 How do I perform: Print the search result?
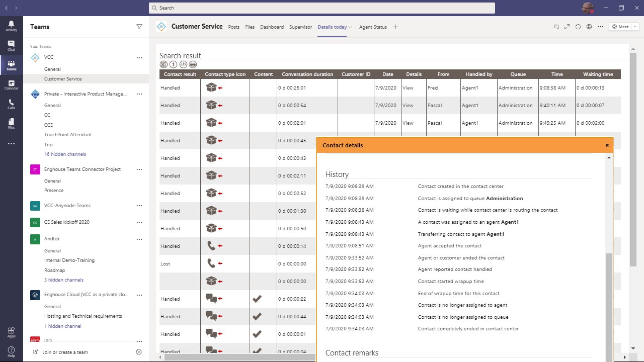pyautogui.click(x=193, y=64)
